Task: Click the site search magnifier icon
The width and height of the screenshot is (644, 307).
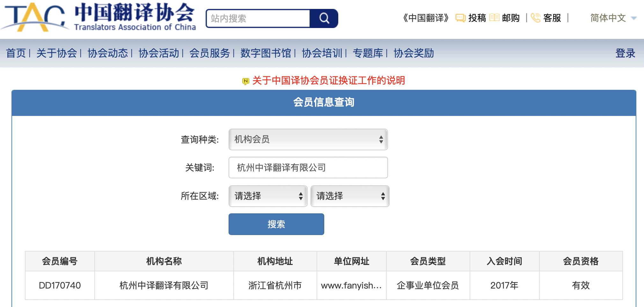Action: (x=324, y=18)
